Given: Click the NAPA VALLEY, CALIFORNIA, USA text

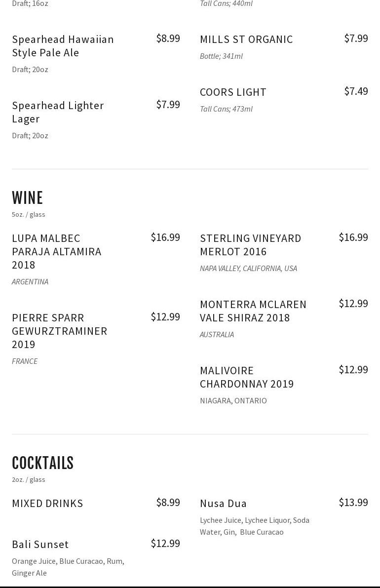Looking at the screenshot, I should tap(248, 268).
